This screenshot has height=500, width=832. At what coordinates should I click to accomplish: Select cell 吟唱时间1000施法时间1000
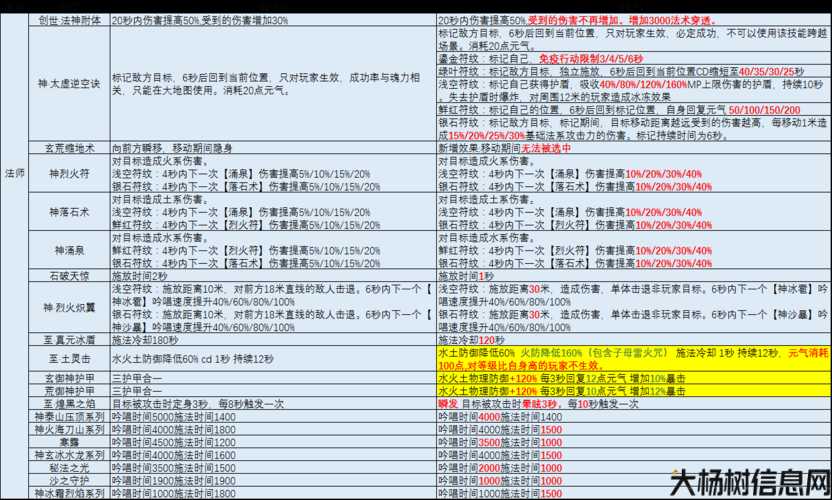coord(634,480)
